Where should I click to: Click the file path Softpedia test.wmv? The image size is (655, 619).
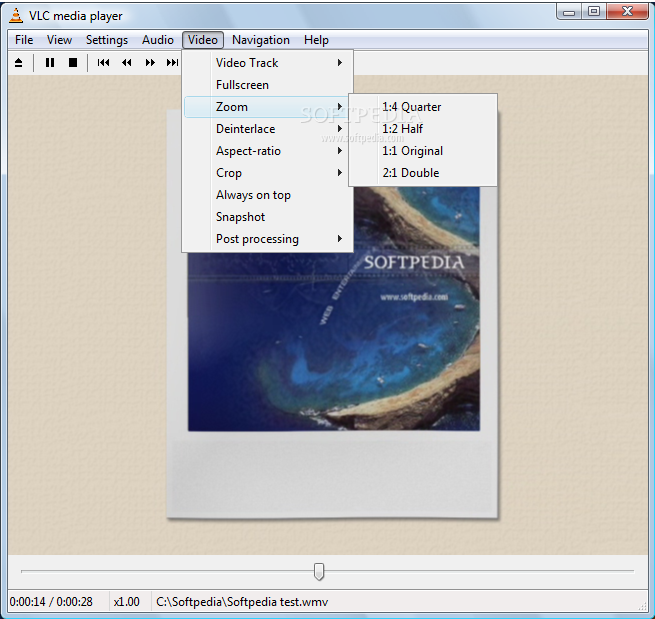242,602
